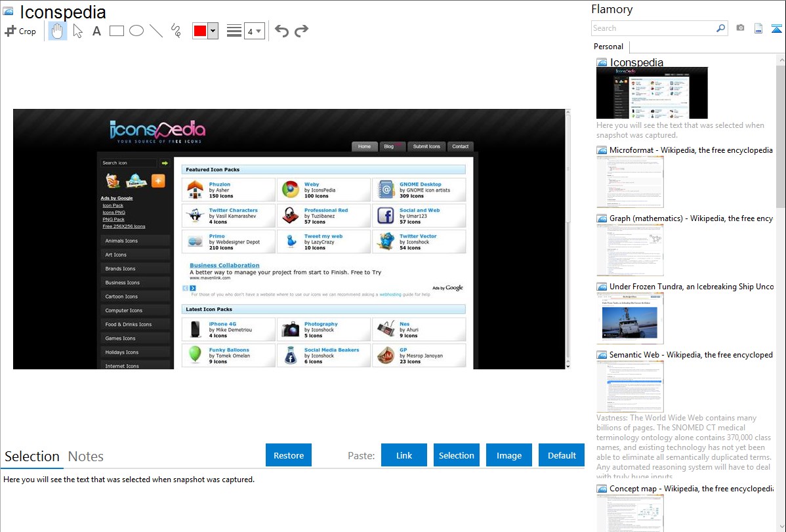Click the GNOME Desktop address book icon
The image size is (786, 532).
386,190
